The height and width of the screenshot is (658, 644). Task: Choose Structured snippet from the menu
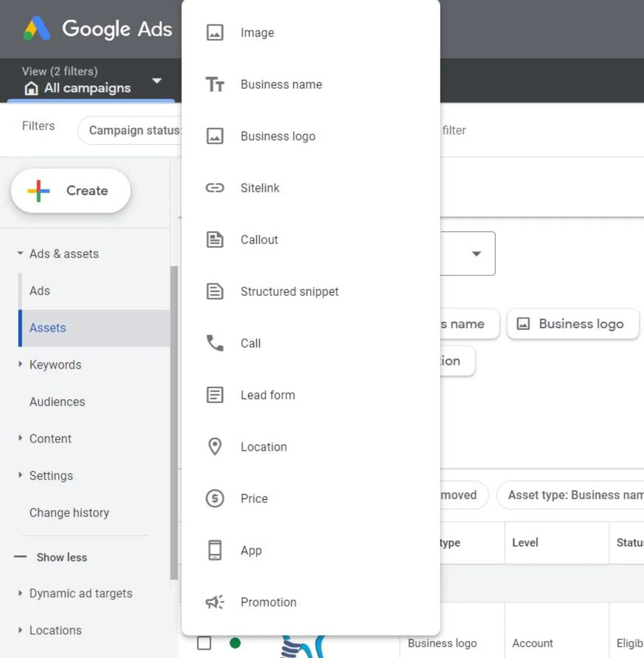point(311,291)
